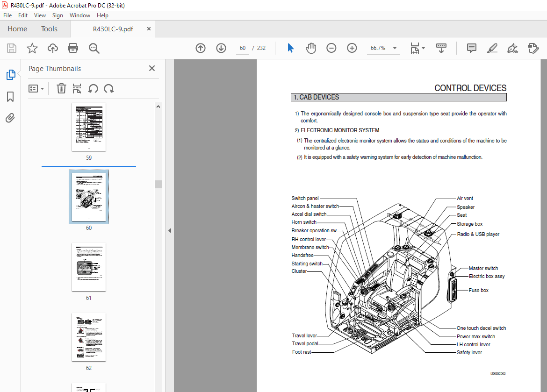Show Page Thumbnails sidebar icon
The width and height of the screenshot is (547, 392).
[10, 75]
